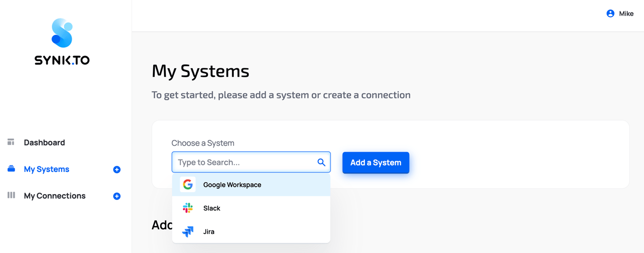This screenshot has width=644, height=253.
Task: Click the 'To get started' subtitle text
Action: [281, 95]
